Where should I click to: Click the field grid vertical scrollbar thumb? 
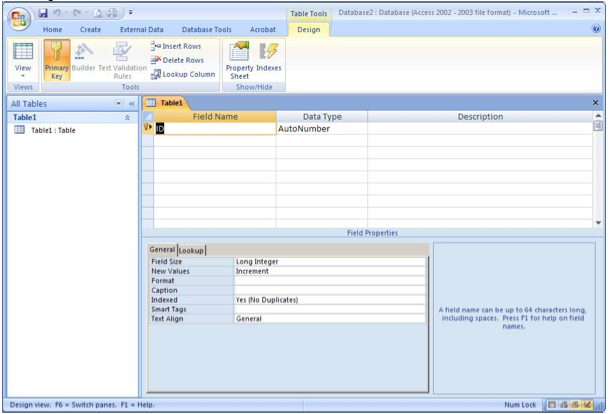(x=598, y=126)
